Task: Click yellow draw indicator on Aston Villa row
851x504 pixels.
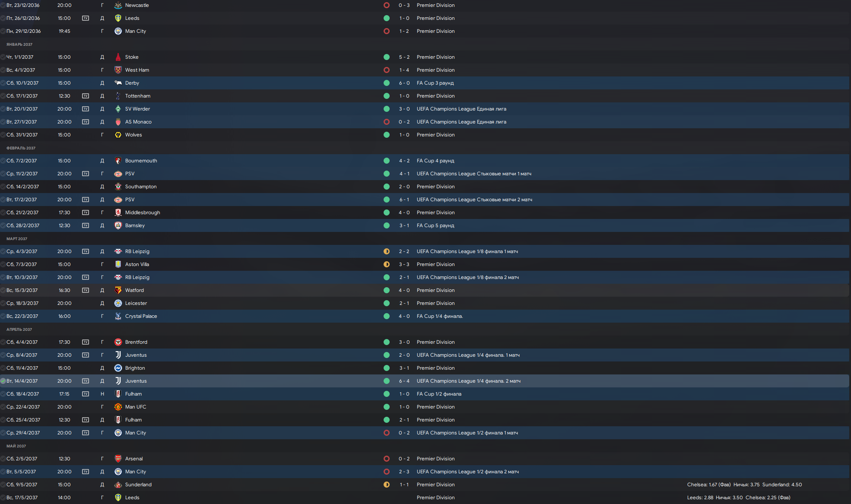Action: click(387, 264)
